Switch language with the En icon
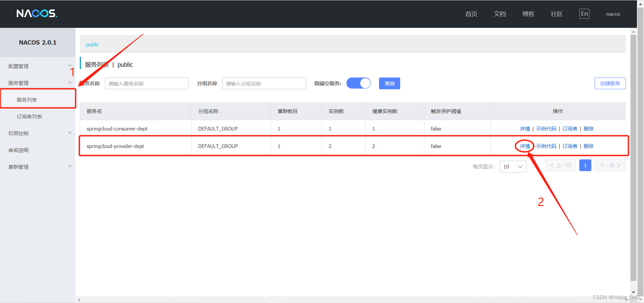The image size is (644, 303). (x=584, y=14)
